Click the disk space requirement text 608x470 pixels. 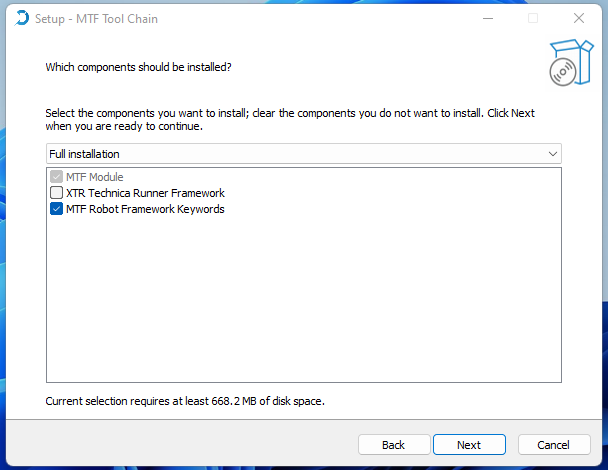185,401
